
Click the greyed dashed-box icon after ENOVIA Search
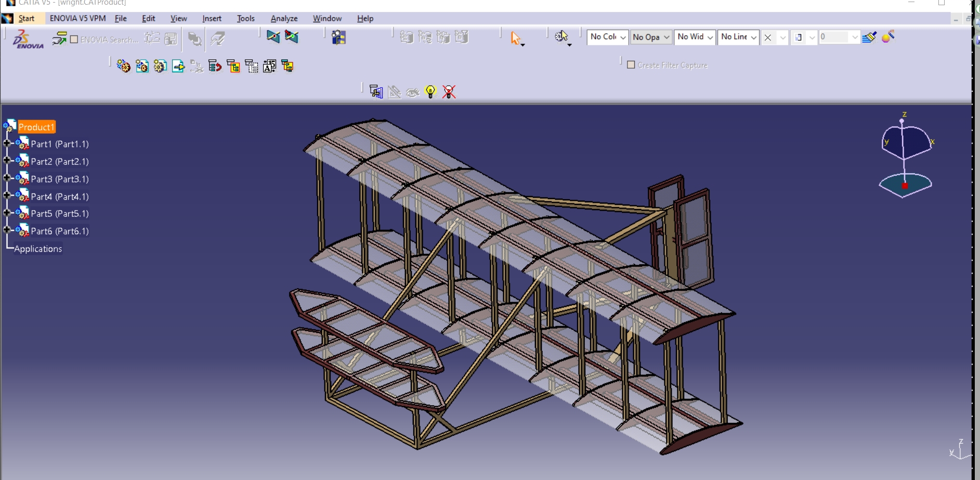[x=152, y=38]
